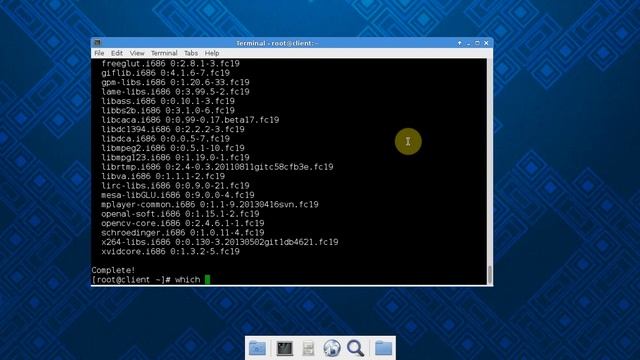Click the openal-soft.i686 package line
Image resolution: width=640 pixels, height=360 pixels.
(180, 214)
